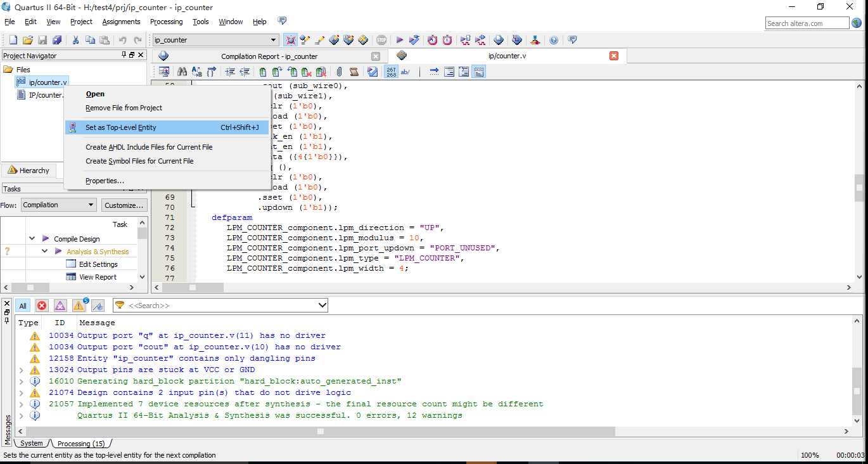
Task: Click the Files folder in Project Navigator
Action: pos(17,70)
